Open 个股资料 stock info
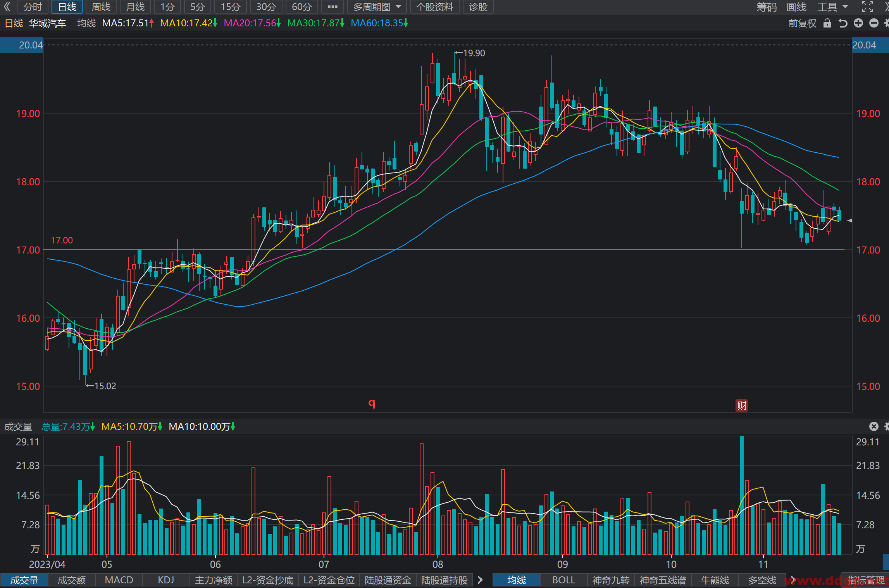The height and width of the screenshot is (588, 889). [x=434, y=7]
